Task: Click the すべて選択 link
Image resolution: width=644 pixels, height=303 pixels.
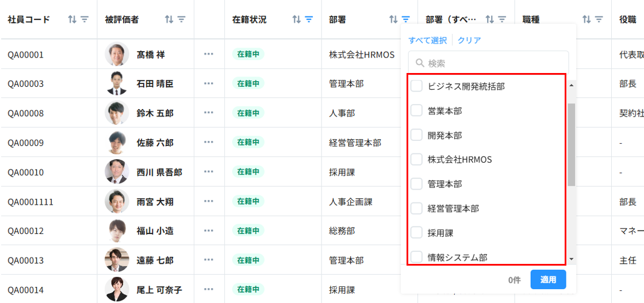Action: coord(427,40)
